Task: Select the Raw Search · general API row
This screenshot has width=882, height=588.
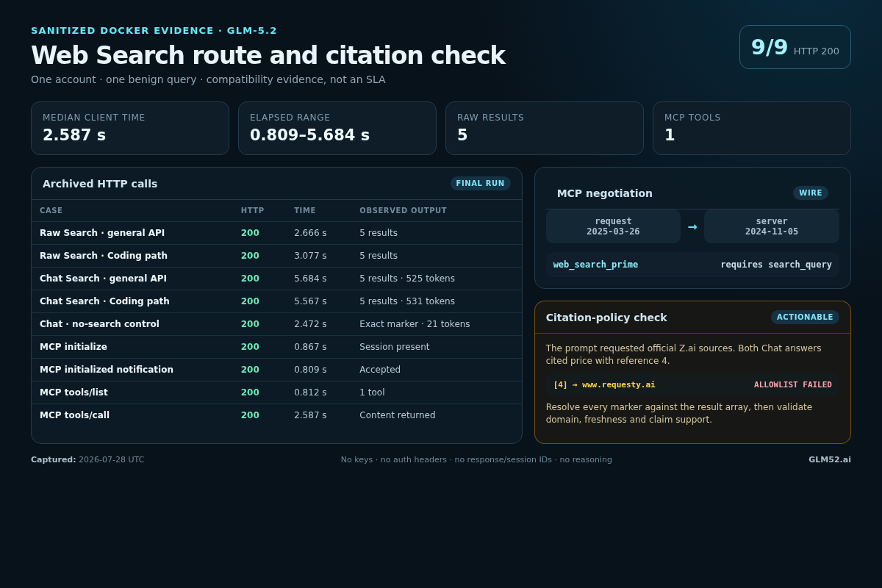Action: point(276,233)
